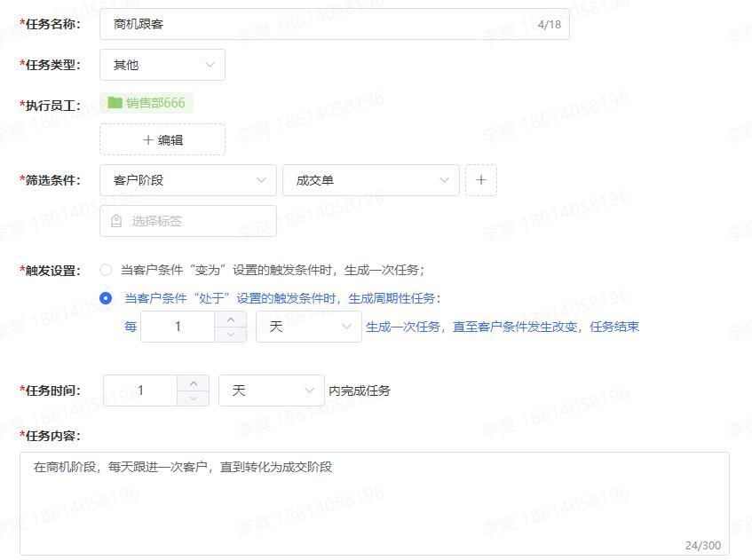This screenshot has height=560, width=752.
Task: Click the 24/300 character counter
Action: tap(703, 545)
